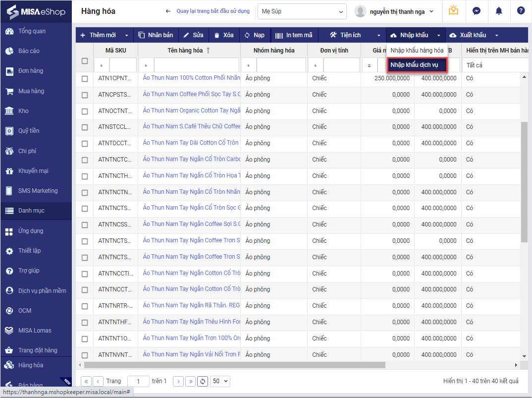Go to Kho in sidebar

point(23,111)
